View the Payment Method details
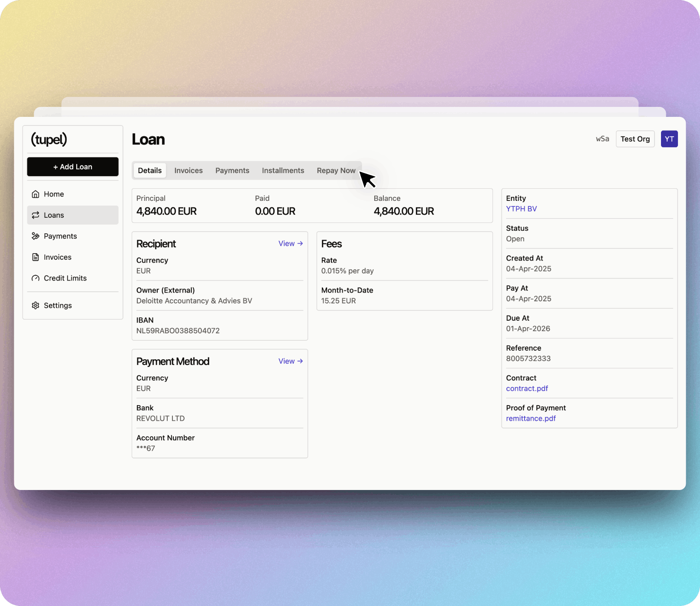Viewport: 700px width, 606px height. point(290,361)
